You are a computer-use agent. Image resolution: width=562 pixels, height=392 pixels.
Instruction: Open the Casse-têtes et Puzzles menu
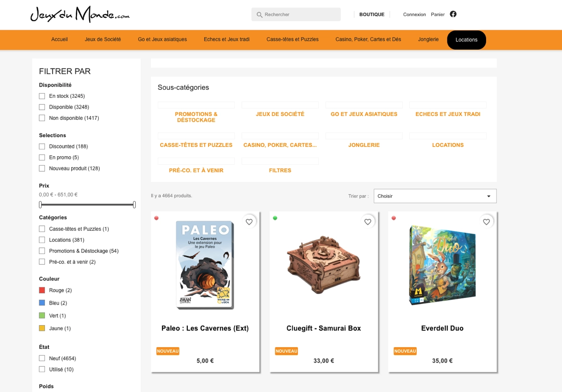[293, 39]
